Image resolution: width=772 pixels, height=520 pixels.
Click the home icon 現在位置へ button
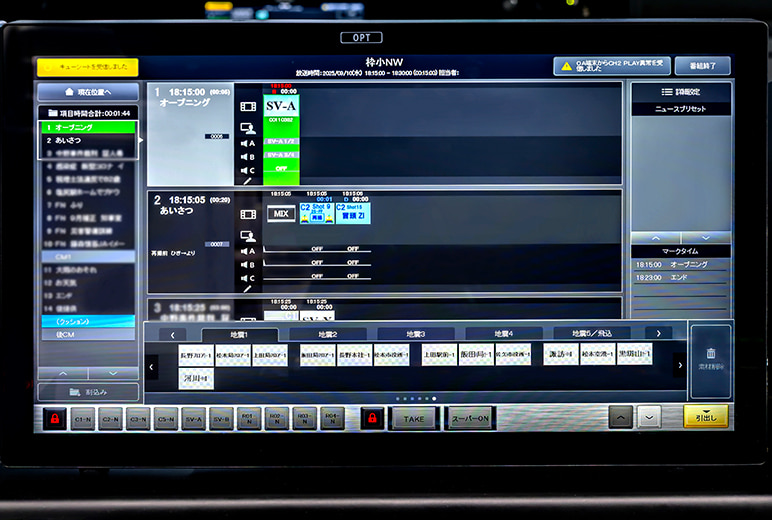[88, 92]
